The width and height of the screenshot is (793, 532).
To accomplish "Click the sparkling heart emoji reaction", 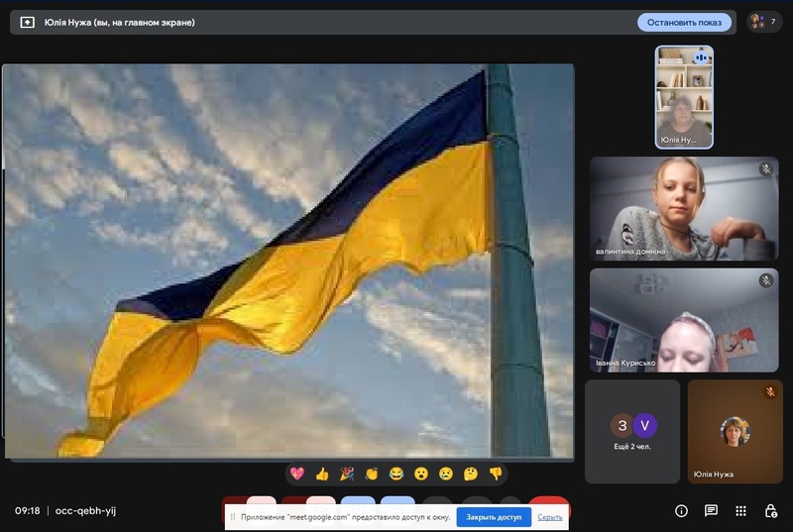I will pyautogui.click(x=297, y=474).
